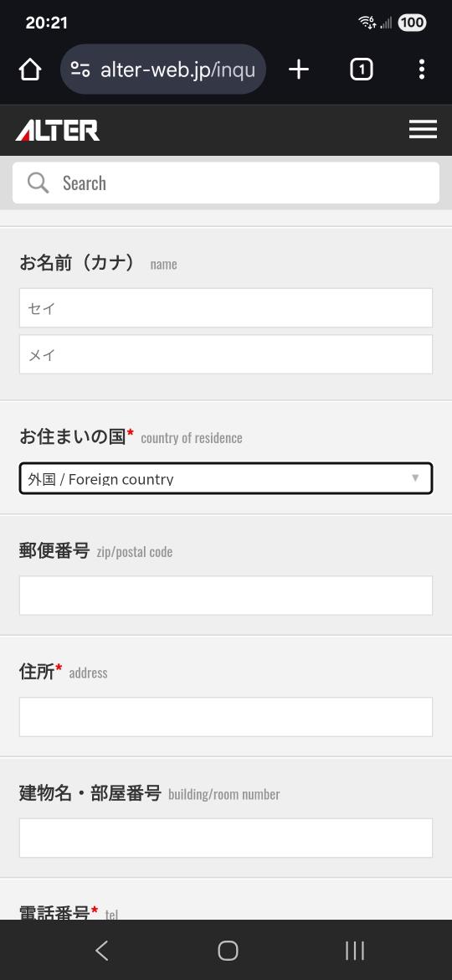Click the メイ name kana field
Image resolution: width=452 pixels, height=980 pixels.
coord(226,354)
